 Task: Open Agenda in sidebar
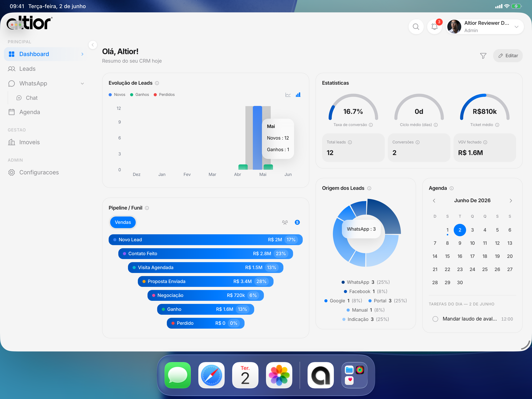[x=45, y=112]
